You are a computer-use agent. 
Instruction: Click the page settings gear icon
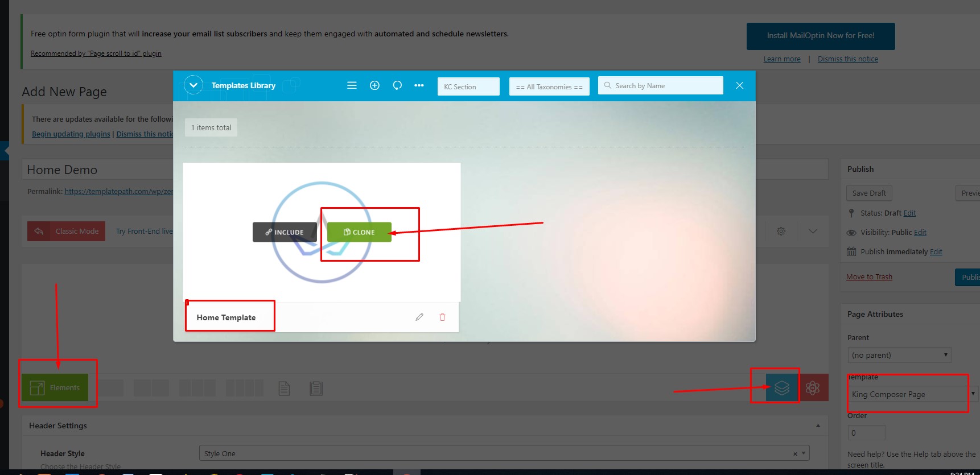click(781, 231)
